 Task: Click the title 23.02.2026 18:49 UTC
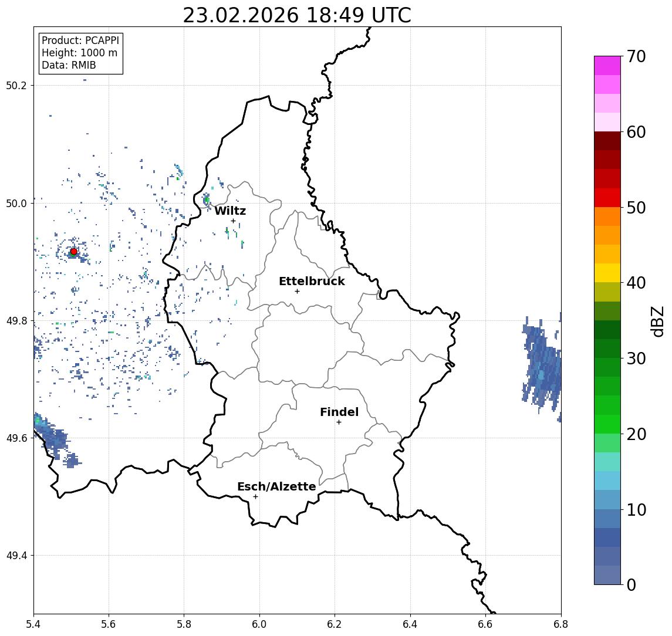(297, 15)
